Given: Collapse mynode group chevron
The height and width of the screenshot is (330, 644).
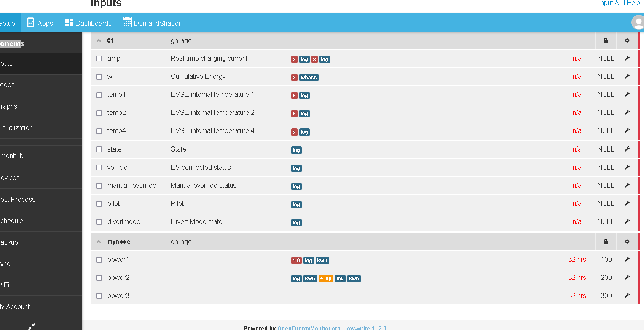Looking at the screenshot, I should pyautogui.click(x=99, y=242).
